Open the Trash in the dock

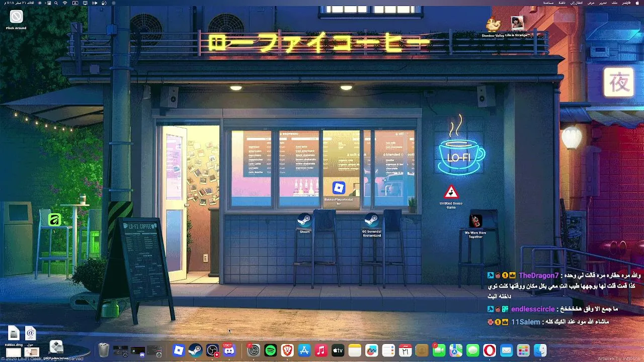click(x=104, y=350)
